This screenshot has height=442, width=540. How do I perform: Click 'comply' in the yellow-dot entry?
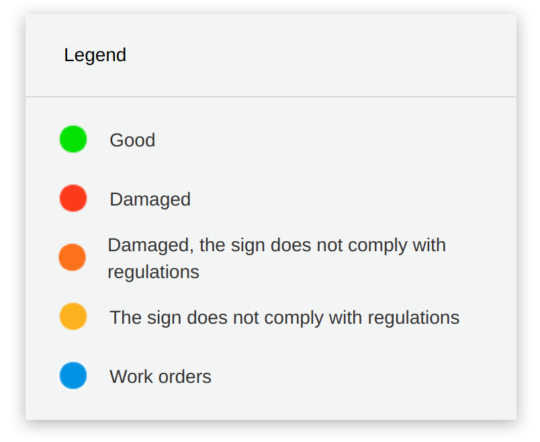pyautogui.click(x=294, y=318)
